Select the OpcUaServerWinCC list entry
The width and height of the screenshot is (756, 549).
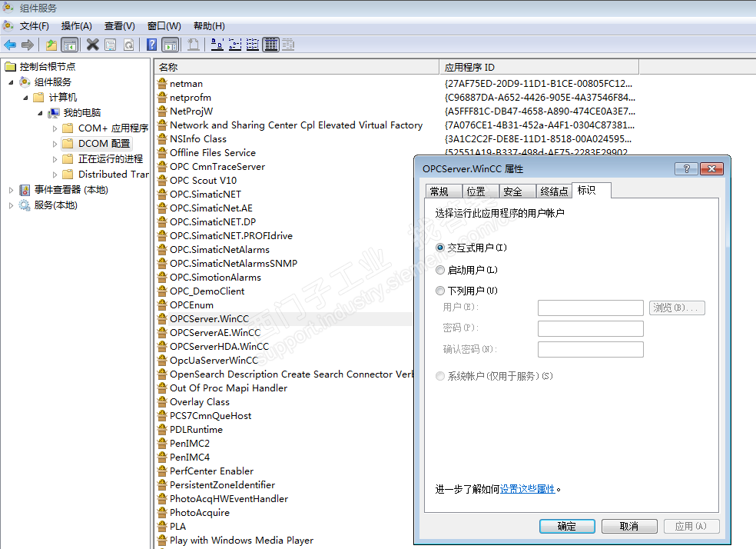214,361
